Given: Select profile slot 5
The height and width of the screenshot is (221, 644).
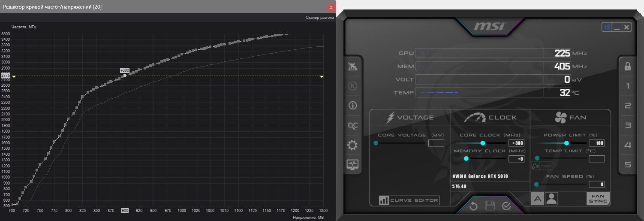Looking at the screenshot, I should [628, 165].
